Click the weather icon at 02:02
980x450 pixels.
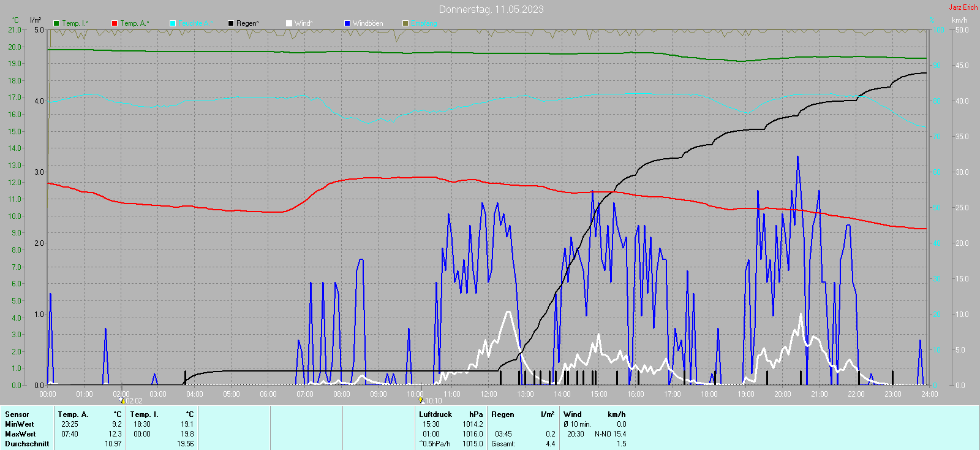click(121, 400)
